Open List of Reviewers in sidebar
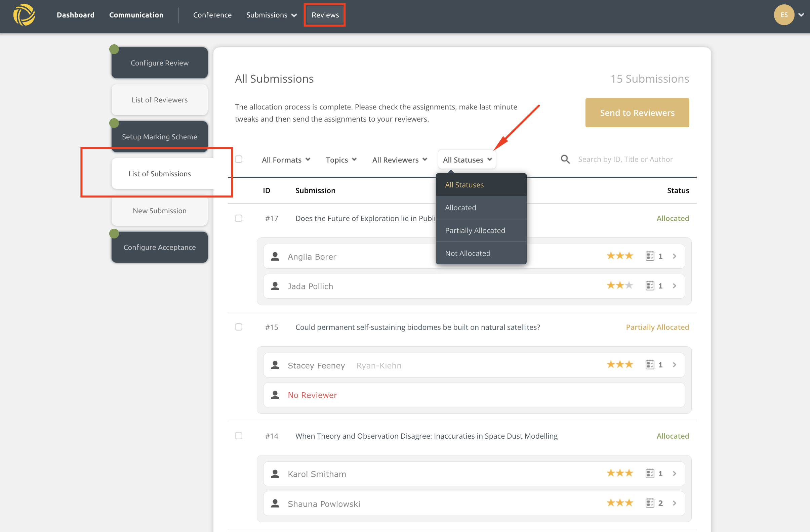This screenshot has height=532, width=810. tap(160, 100)
